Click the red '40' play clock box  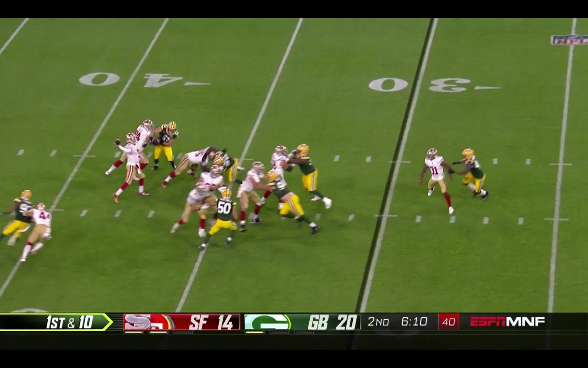point(449,322)
